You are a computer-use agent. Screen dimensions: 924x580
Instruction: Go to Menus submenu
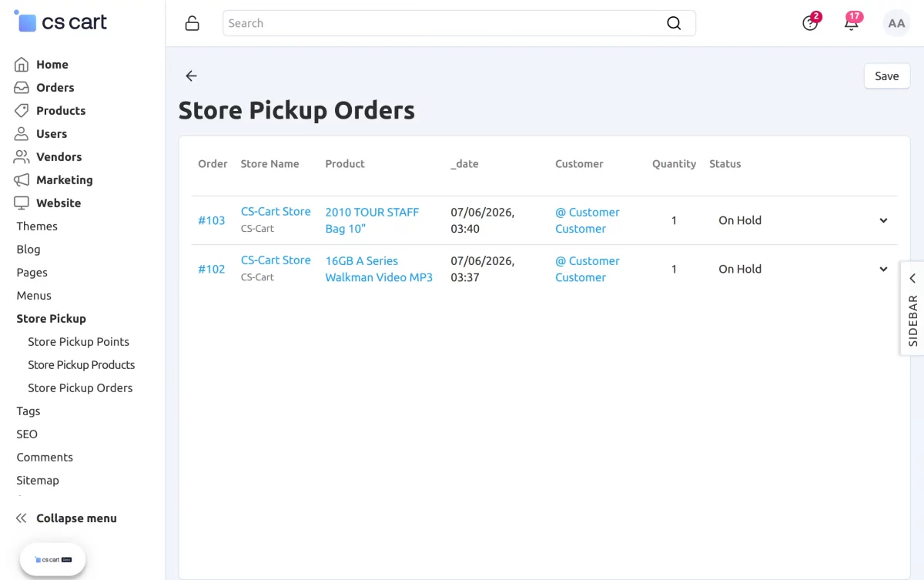click(x=34, y=296)
